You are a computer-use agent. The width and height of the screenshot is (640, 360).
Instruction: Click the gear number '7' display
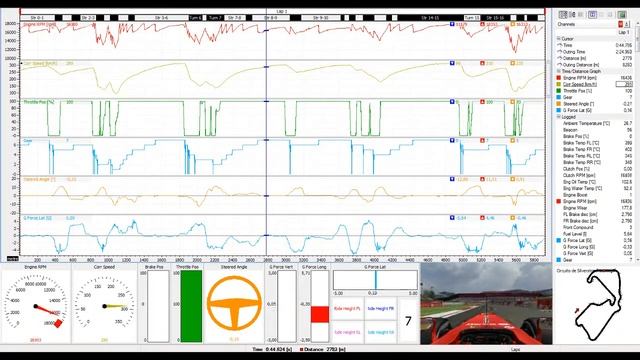(408, 322)
